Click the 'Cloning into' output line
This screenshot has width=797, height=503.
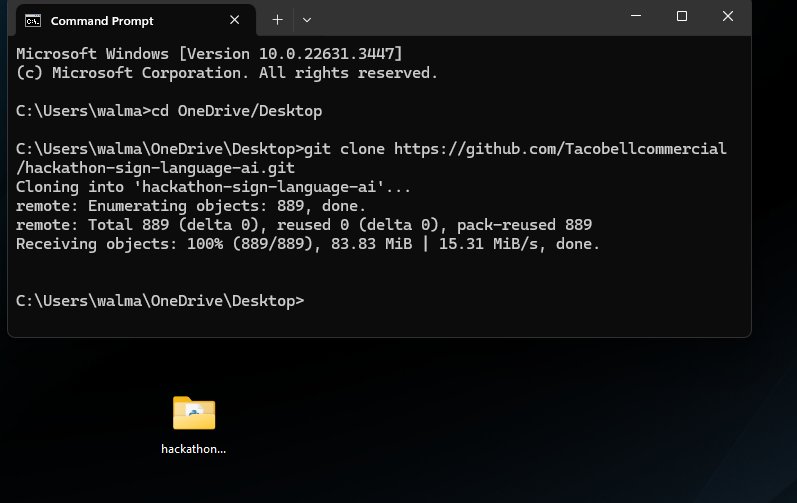(x=213, y=187)
